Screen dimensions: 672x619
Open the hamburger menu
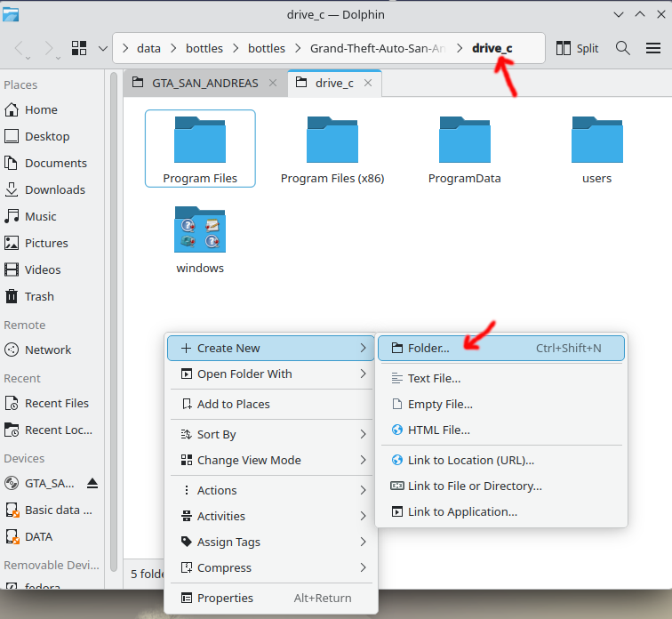[x=653, y=48]
